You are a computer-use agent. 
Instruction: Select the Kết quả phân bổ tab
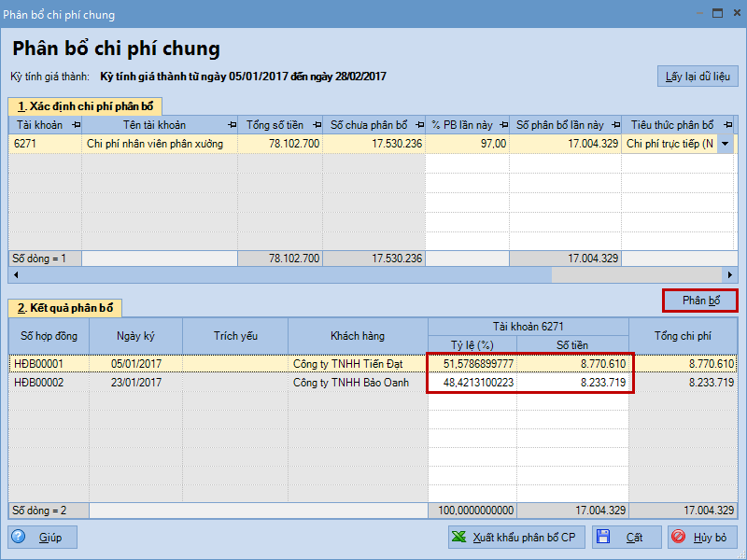65,308
